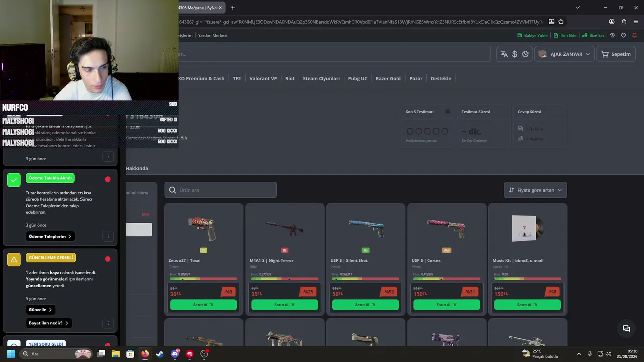Open the Pazar menu item
The width and height of the screenshot is (644, 362).
point(416,78)
